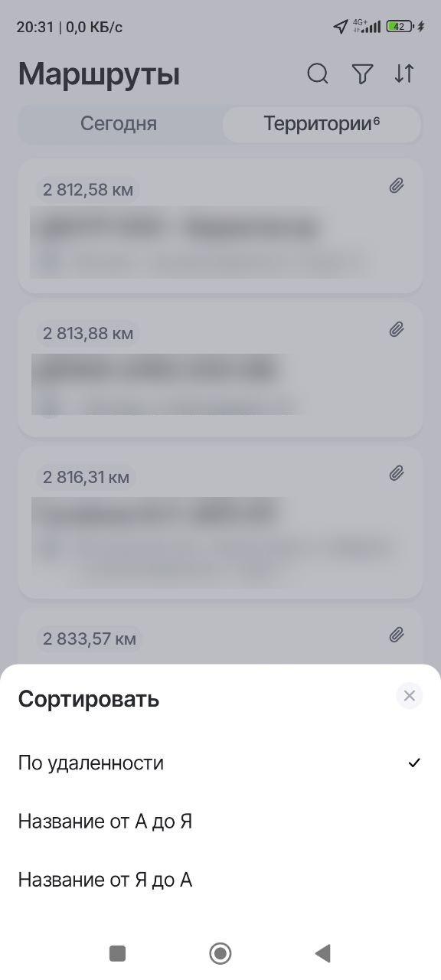Tap paperclip on 2 816,31 км card
This screenshot has height=980, width=441.
click(x=397, y=474)
